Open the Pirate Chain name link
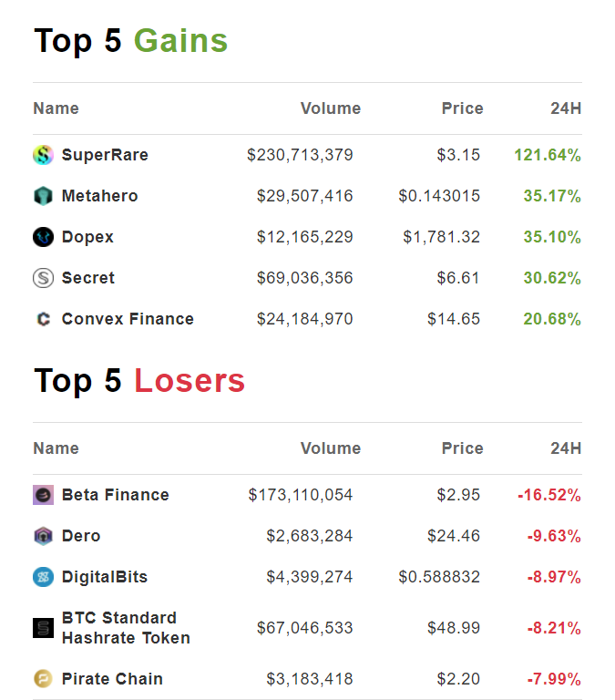The image size is (615, 700). tap(112, 679)
